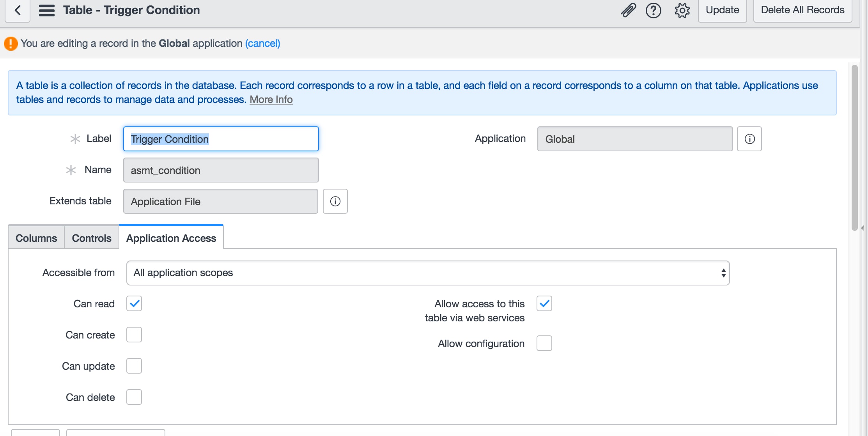
Task: Click the cancel link in the banner
Action: click(x=262, y=43)
